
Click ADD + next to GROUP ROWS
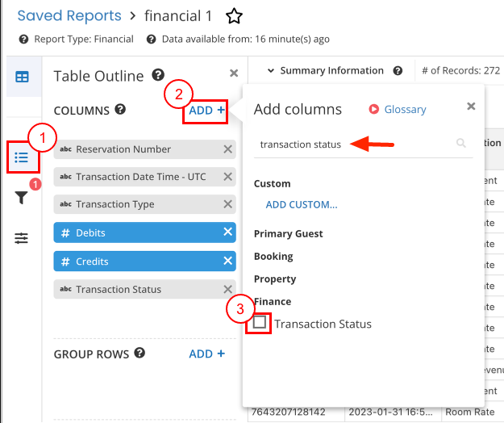coord(206,354)
